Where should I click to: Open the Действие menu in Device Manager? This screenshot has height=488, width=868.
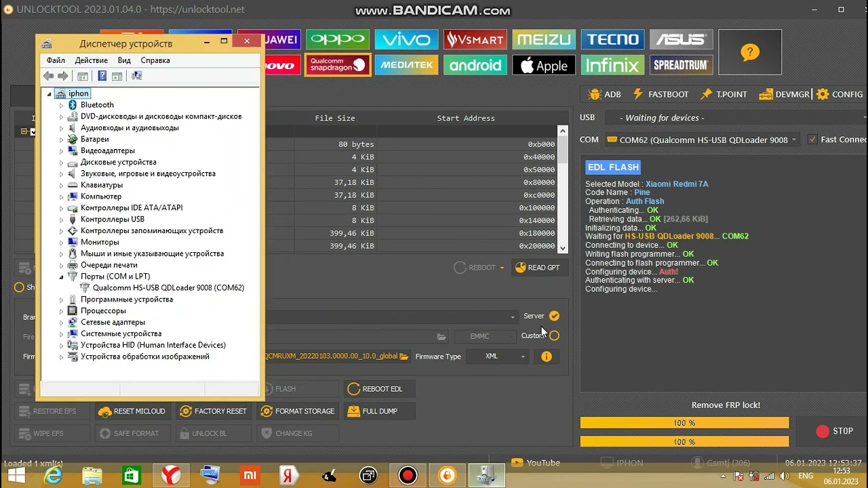point(92,60)
